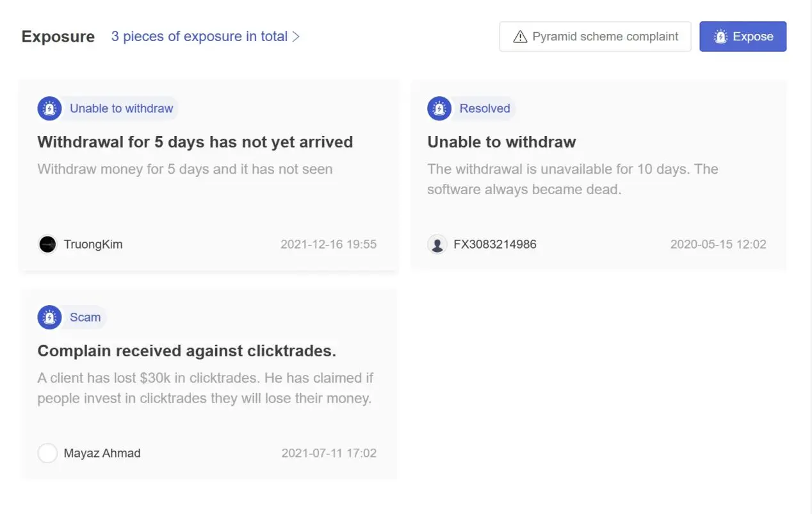Open TruongKim's black avatar
The image size is (812, 514).
pyautogui.click(x=47, y=244)
